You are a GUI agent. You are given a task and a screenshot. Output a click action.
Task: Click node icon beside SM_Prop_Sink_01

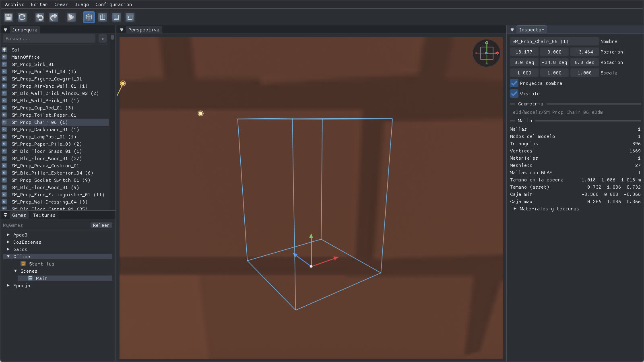click(4, 64)
